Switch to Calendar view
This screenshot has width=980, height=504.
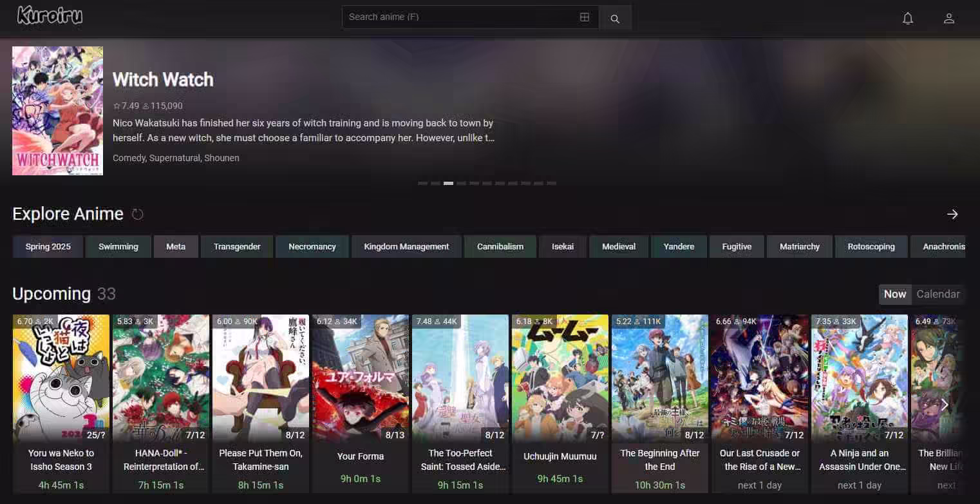click(938, 294)
